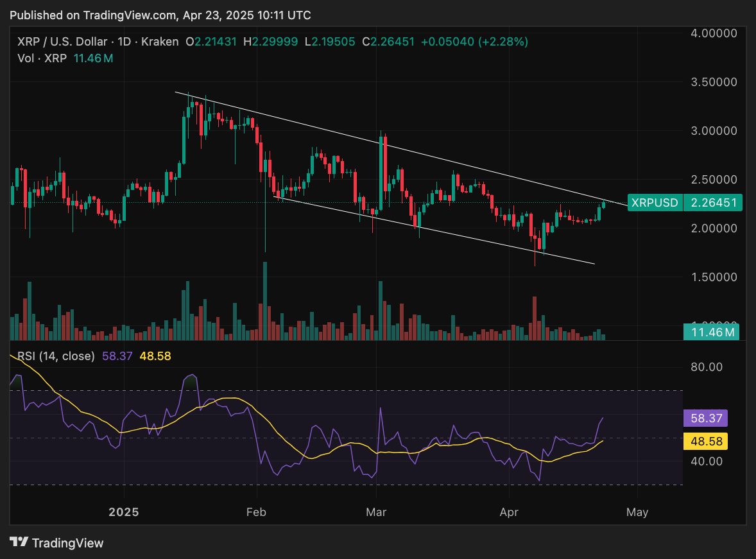This screenshot has width=756, height=559.
Task: Click the 2.26451 current price label
Action: pos(712,203)
